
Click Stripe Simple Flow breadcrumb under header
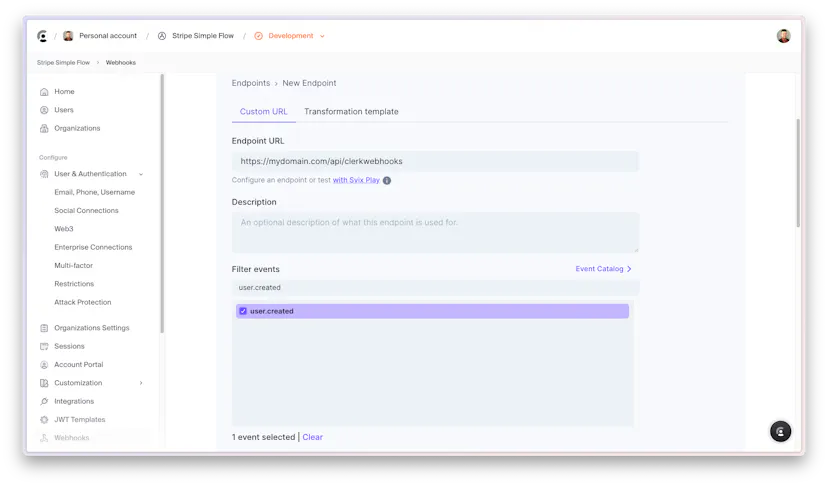[x=63, y=62]
